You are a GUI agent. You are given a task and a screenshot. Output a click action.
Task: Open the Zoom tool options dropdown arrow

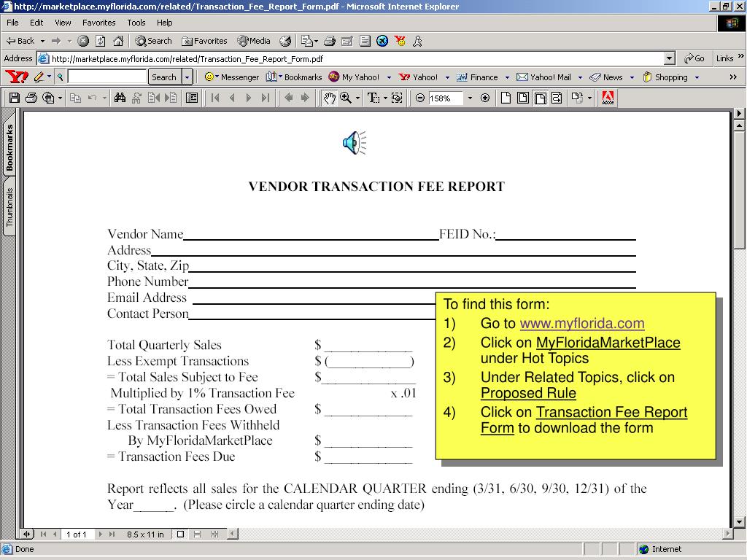click(x=357, y=98)
